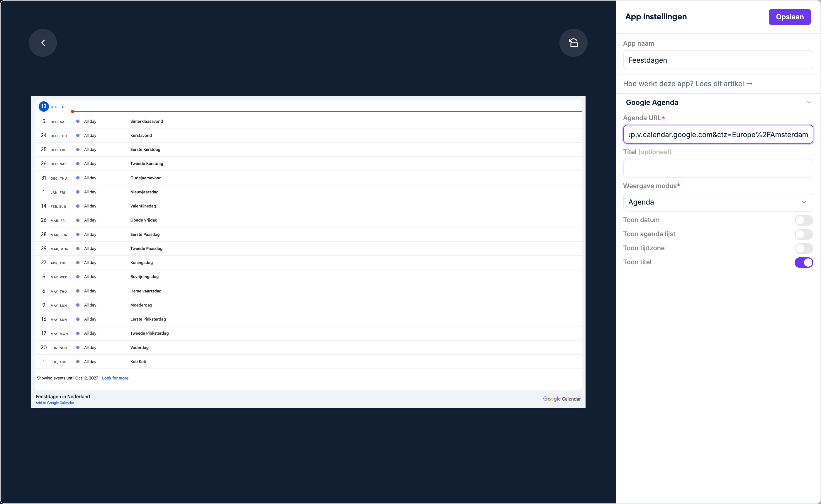Image resolution: width=821 pixels, height=504 pixels.
Task: Collapse the Google Agenda section chevron
Action: click(809, 102)
